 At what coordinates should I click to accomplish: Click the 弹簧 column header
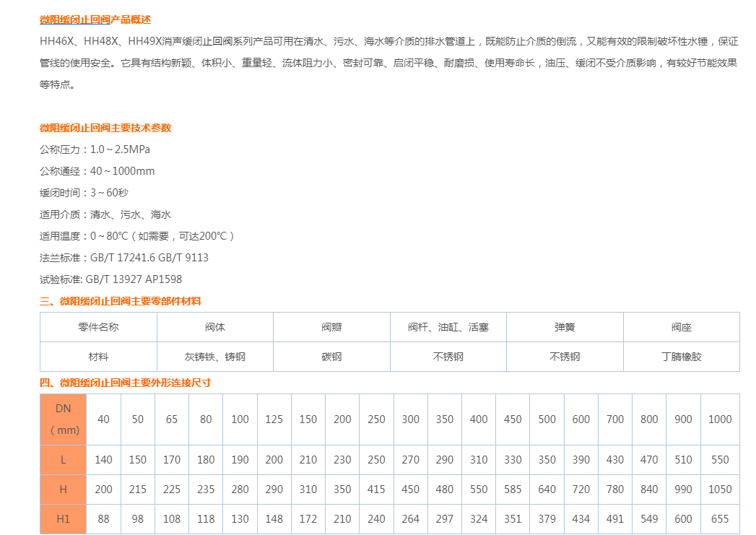click(x=566, y=326)
